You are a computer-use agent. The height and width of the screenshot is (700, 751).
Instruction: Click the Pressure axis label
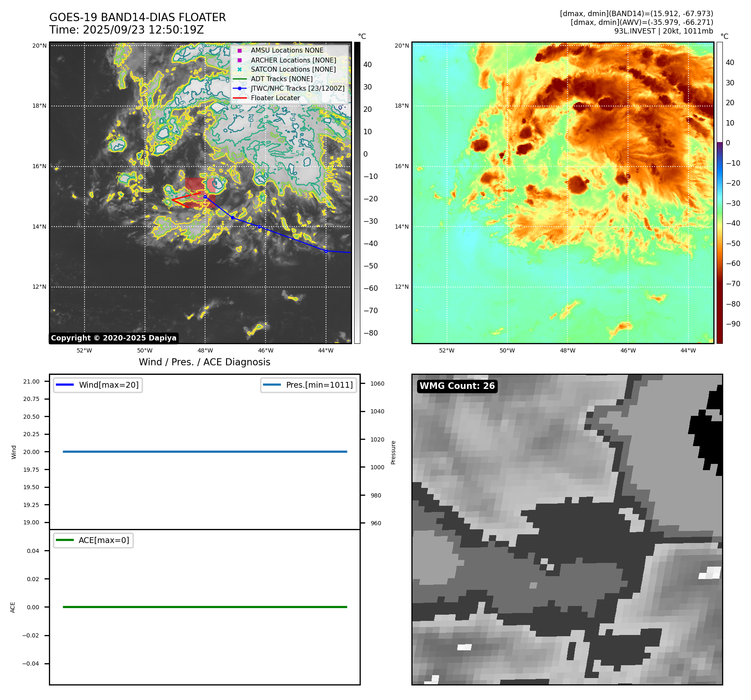[394, 452]
